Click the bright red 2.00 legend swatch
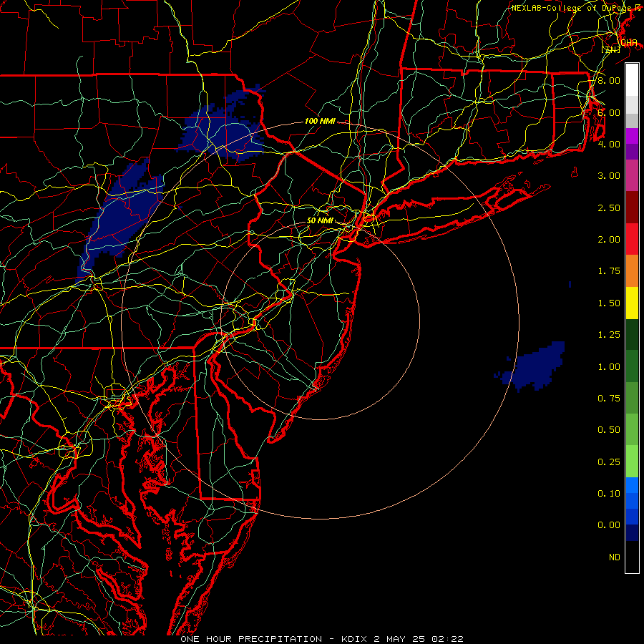Viewport: 644px width, 644px height. point(632,239)
